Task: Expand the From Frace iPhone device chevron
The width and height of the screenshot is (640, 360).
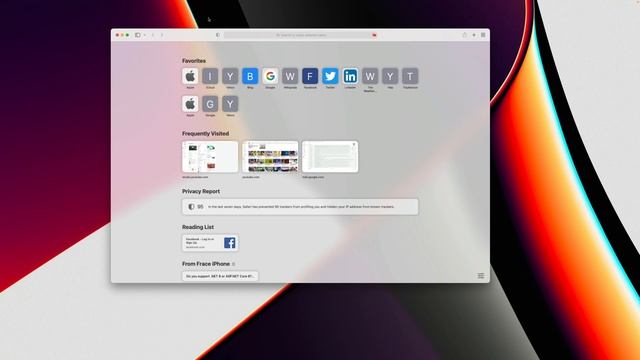Action: point(233,264)
